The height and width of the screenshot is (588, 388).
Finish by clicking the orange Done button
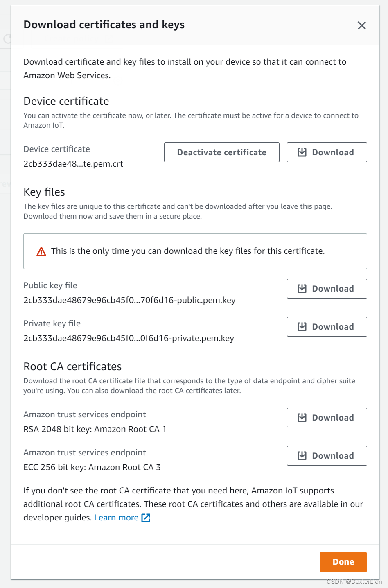tap(343, 562)
